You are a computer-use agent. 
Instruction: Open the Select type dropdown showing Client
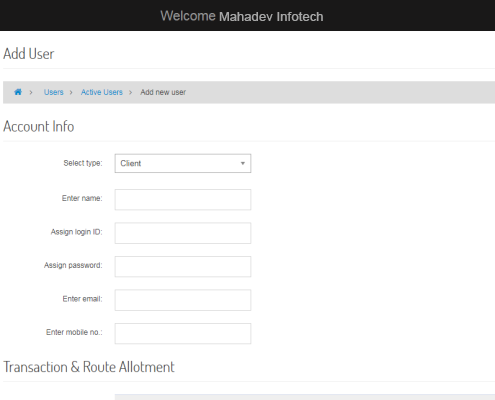[x=183, y=163]
